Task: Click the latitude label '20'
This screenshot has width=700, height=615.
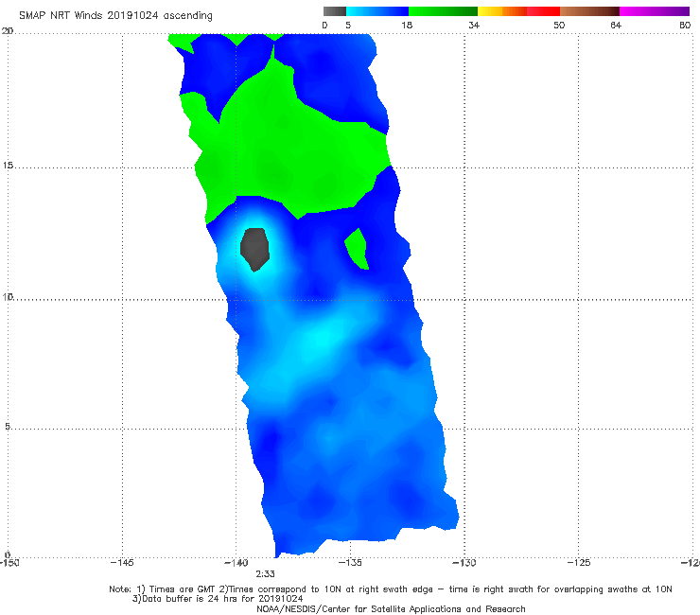Action: click(8, 30)
